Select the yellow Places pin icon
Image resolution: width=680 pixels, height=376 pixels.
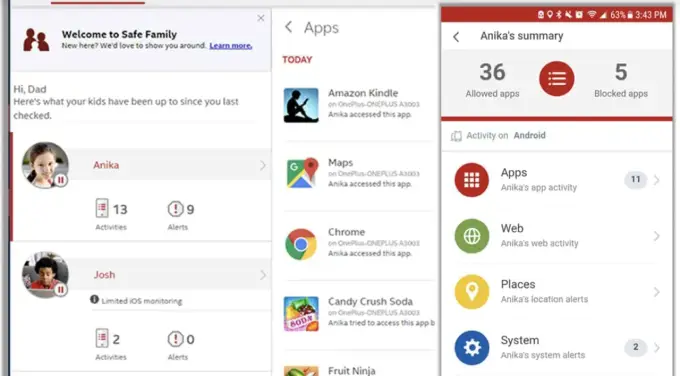click(471, 292)
